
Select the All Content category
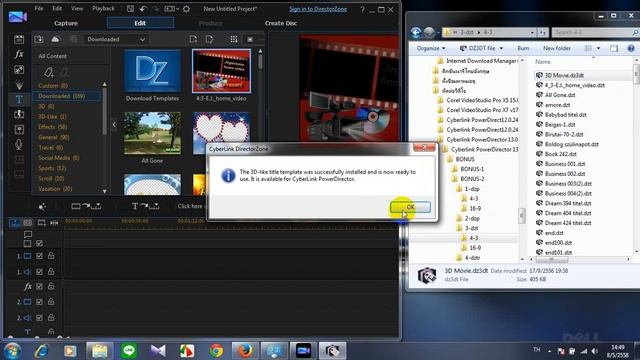53,56
